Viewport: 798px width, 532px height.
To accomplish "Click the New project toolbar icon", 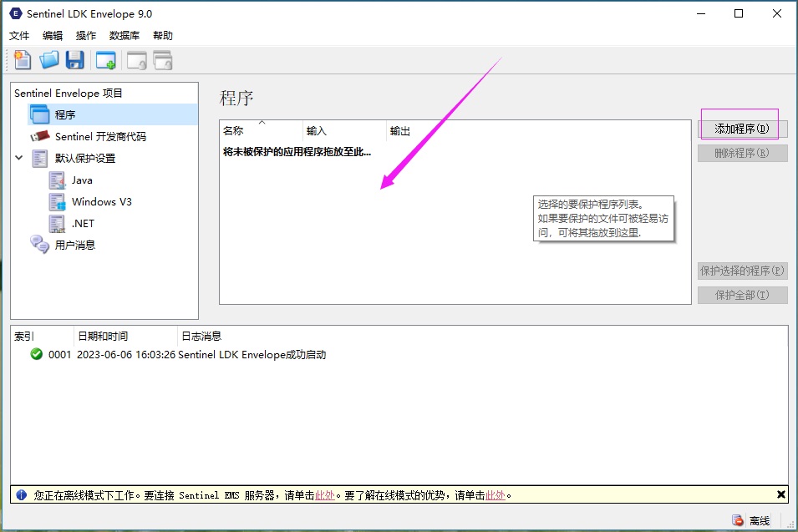I will [x=23, y=60].
